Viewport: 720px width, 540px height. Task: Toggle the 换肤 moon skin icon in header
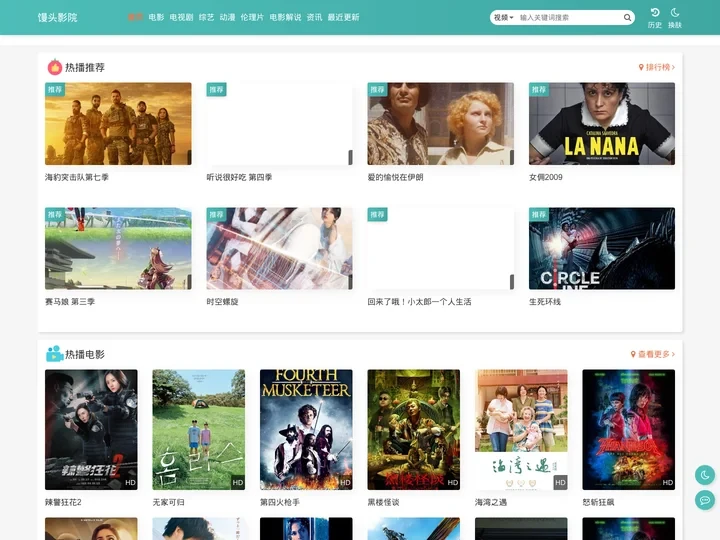click(675, 18)
